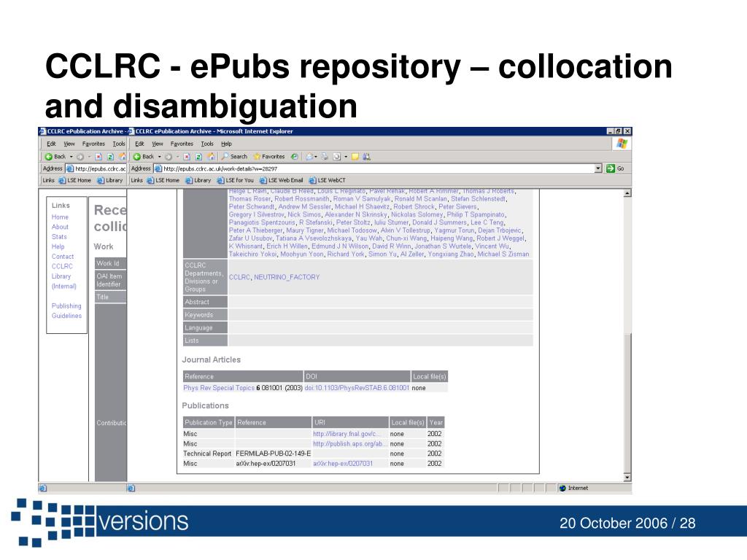Open the Help menu
Viewport: 747px width, 560px height.
tap(226, 144)
